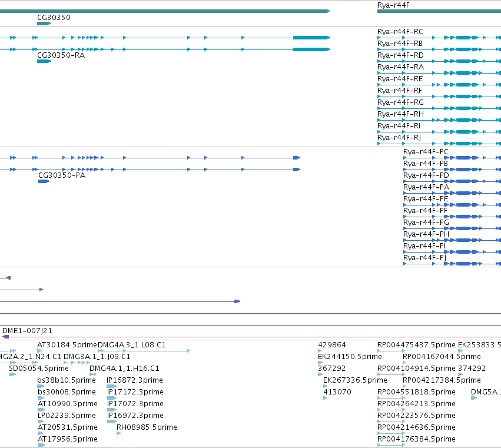Choose protein feature Rya-r44F-PA

[x=426, y=187]
